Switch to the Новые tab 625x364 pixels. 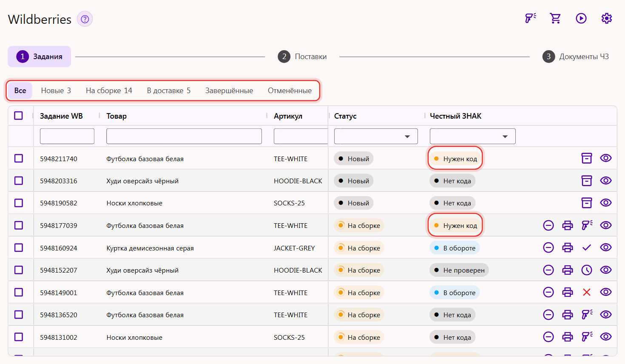pyautogui.click(x=56, y=91)
